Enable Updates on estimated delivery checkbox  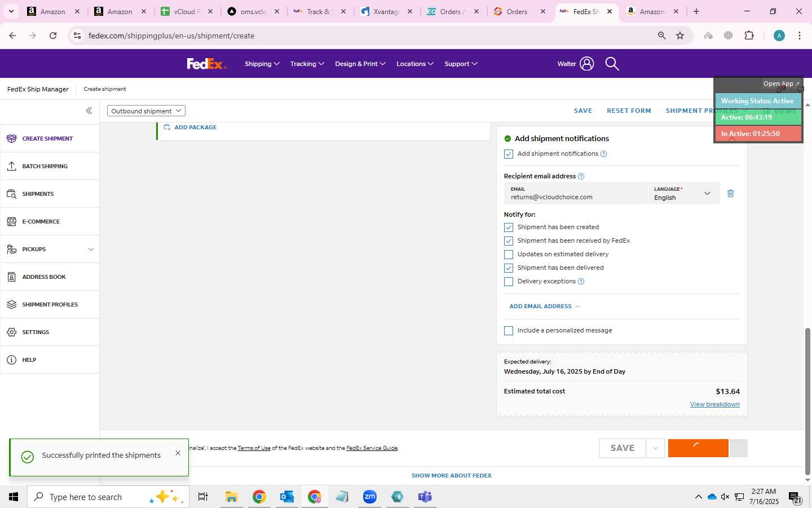click(509, 255)
